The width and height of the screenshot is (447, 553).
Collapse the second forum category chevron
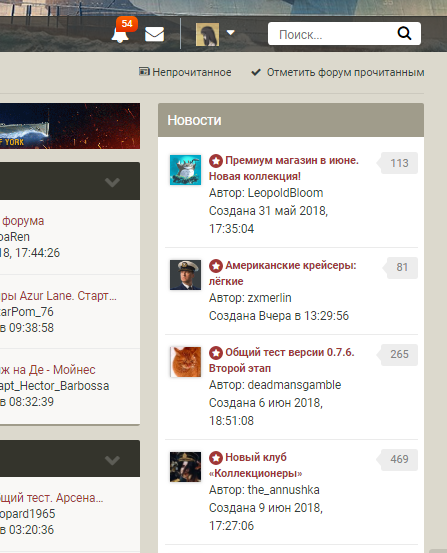(112, 460)
